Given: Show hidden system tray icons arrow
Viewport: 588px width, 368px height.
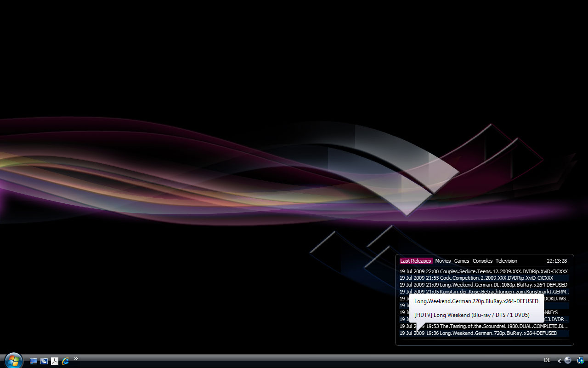Looking at the screenshot, I should coord(559,361).
